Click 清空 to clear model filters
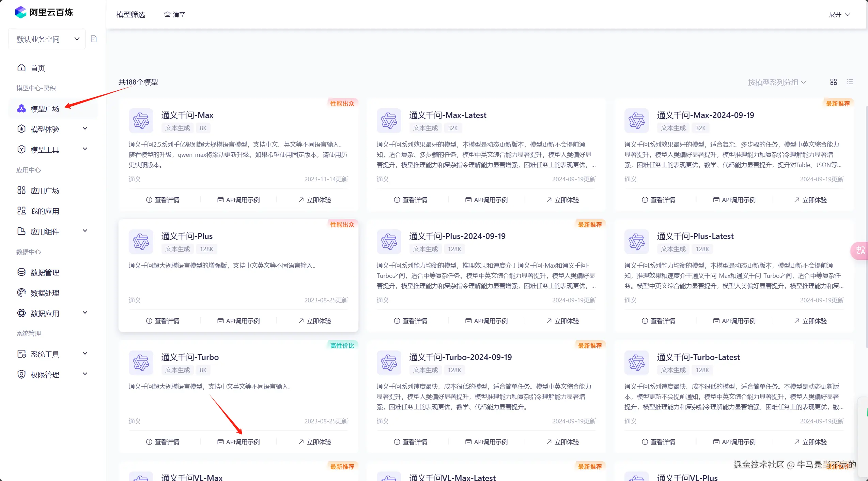Image resolution: width=868 pixels, height=481 pixels. tap(175, 14)
